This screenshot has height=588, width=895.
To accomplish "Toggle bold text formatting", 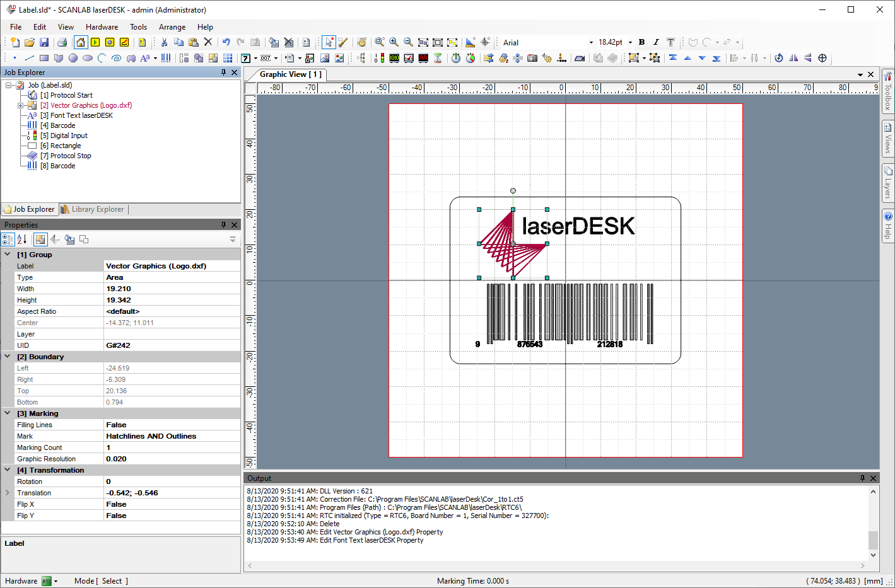I will click(641, 42).
